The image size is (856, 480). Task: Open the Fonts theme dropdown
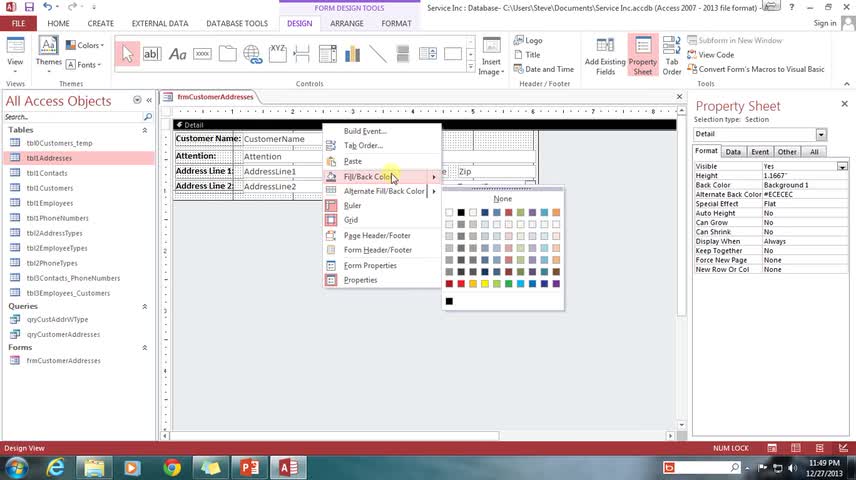tap(84, 64)
